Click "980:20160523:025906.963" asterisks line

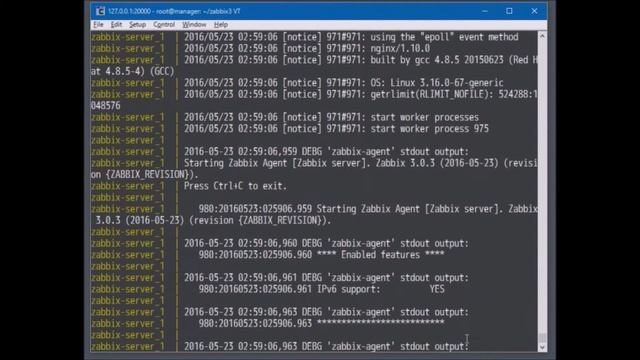click(x=321, y=324)
